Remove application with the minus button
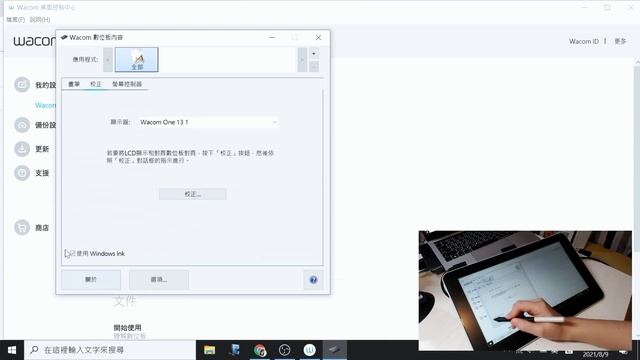640x360 pixels. (314, 66)
